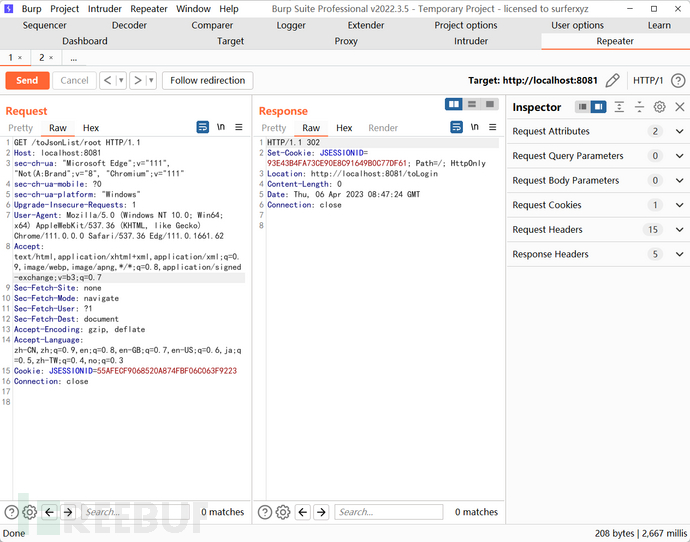Jump to previous response search match
690x542 pixels.
pyautogui.click(x=303, y=512)
